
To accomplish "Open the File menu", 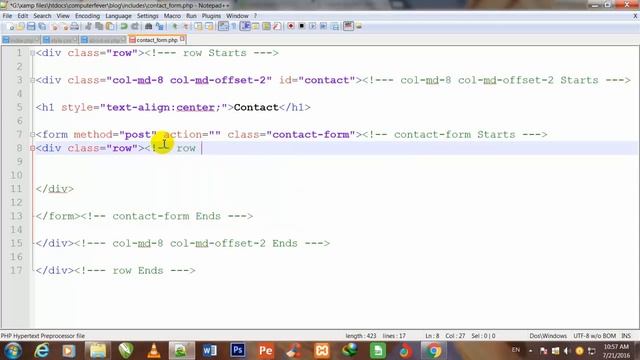I will [7, 16].
